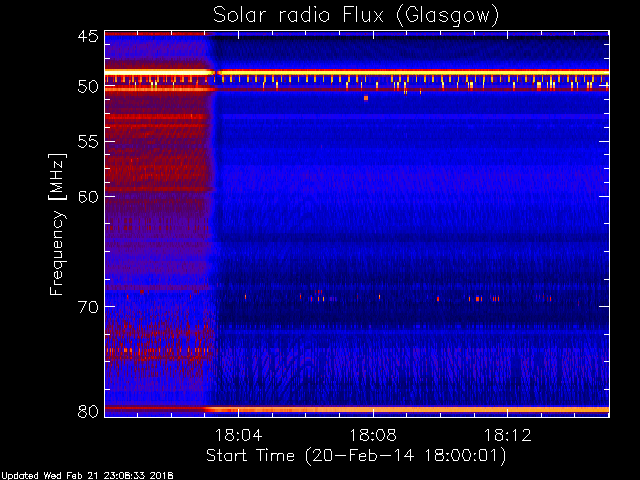
Task: Click the "45" frequency tick label
Action: [x=88, y=36]
